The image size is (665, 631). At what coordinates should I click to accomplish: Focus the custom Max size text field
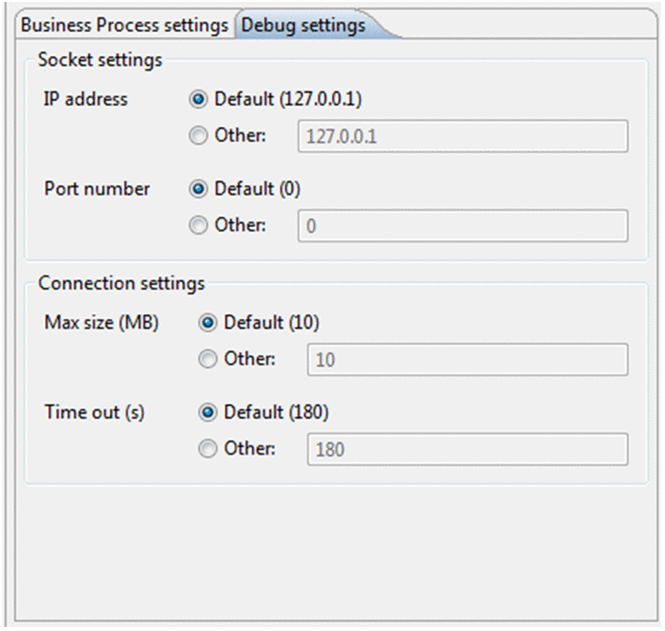(467, 360)
